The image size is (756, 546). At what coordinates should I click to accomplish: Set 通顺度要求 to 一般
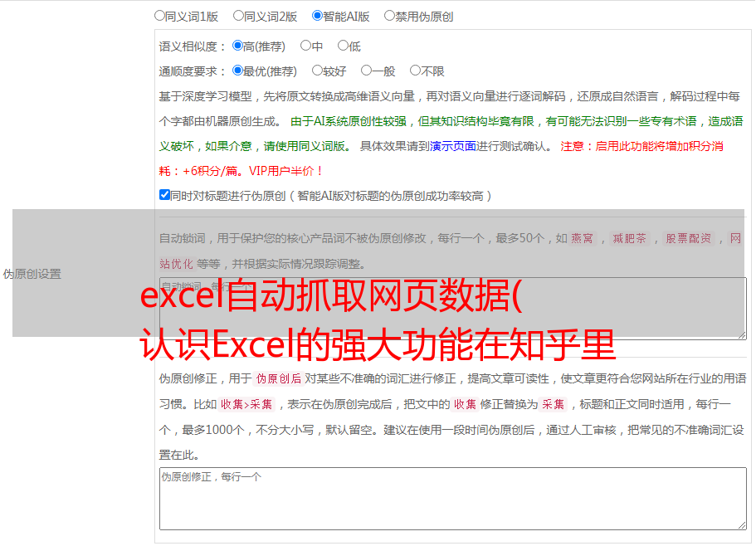[367, 71]
